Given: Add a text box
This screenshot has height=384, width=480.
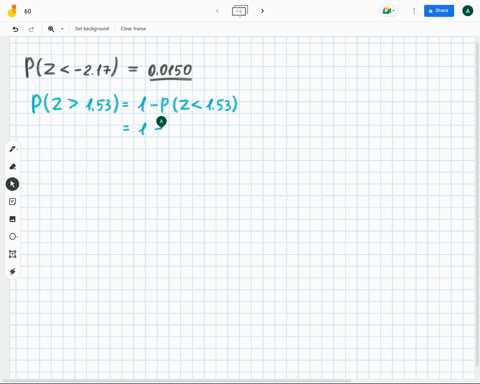Looking at the screenshot, I should [13, 254].
